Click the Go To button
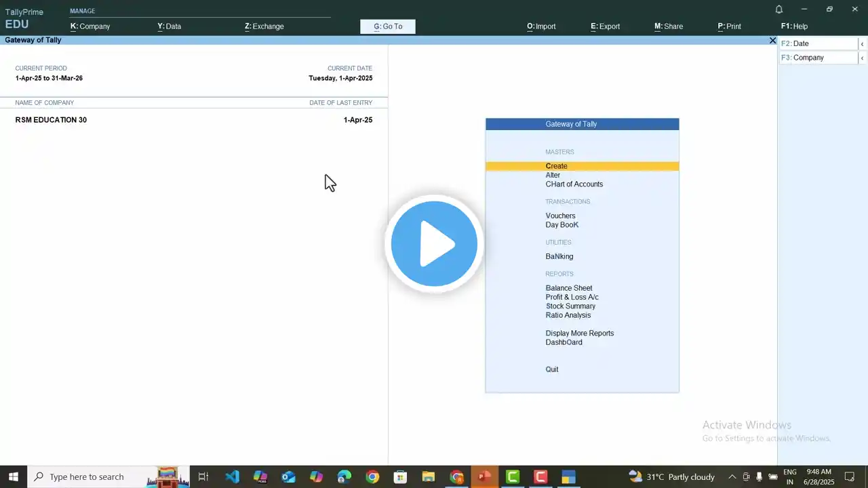 click(388, 26)
